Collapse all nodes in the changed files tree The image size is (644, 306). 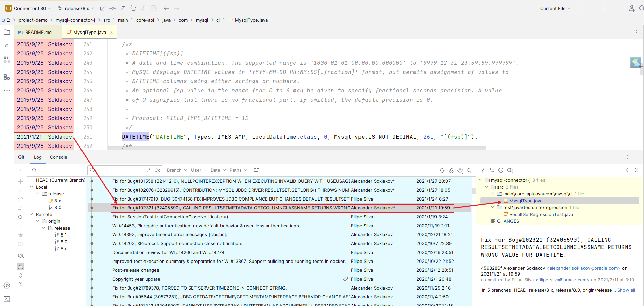click(636, 170)
